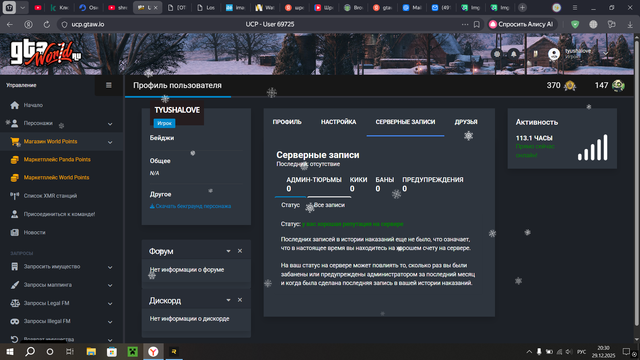Select the Серверные записи tab
Image resolution: width=640 pixels, height=360 pixels.
pos(405,122)
